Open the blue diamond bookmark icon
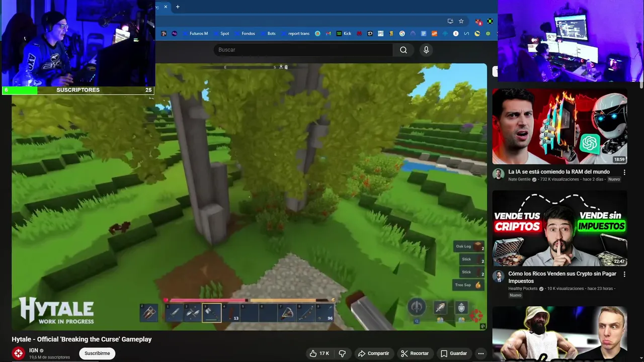This screenshot has height=362, width=644. click(445, 34)
